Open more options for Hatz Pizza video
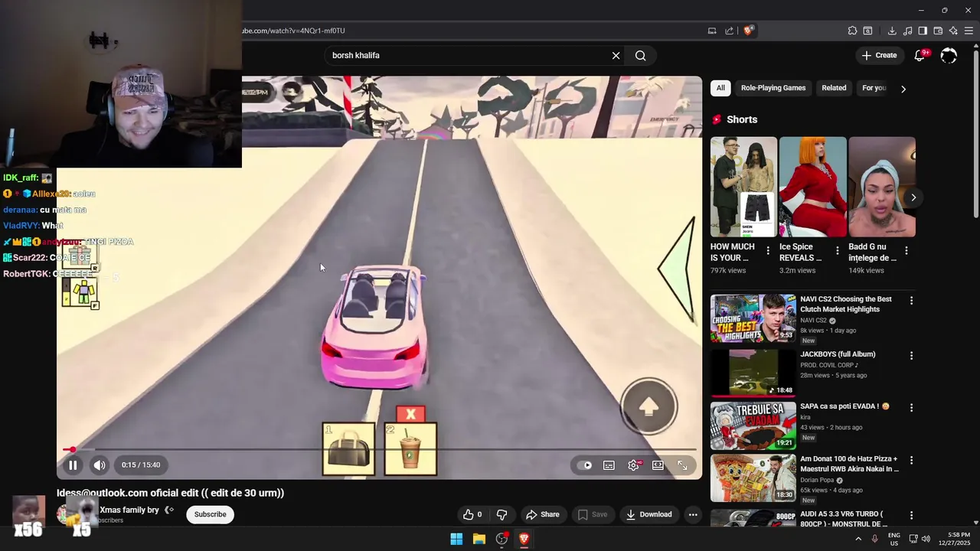The height and width of the screenshot is (551, 980). tap(911, 460)
